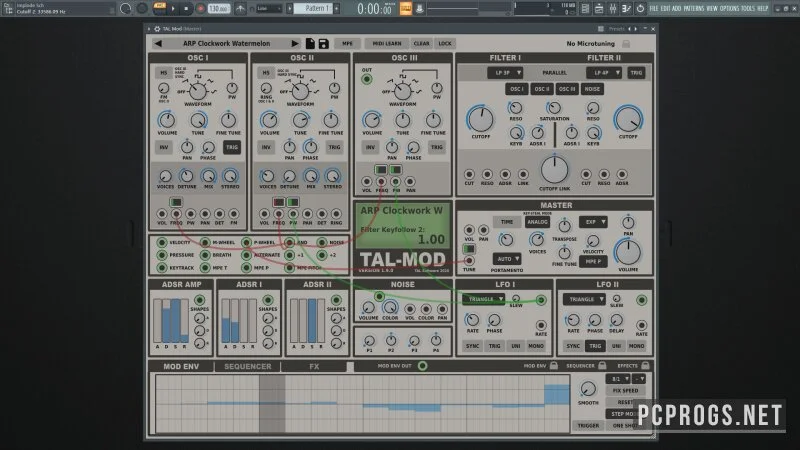Toggle OSC III TRIG button

pyautogui.click(x=437, y=147)
